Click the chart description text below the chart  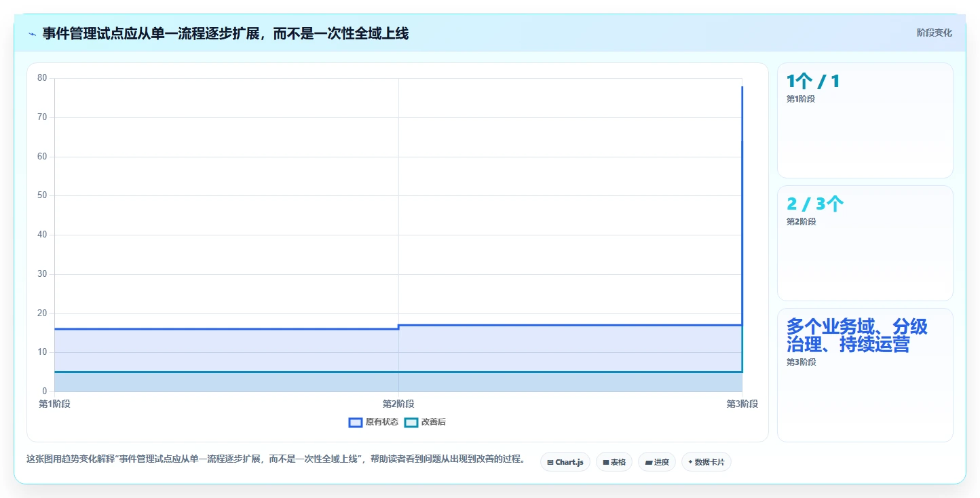coord(276,459)
